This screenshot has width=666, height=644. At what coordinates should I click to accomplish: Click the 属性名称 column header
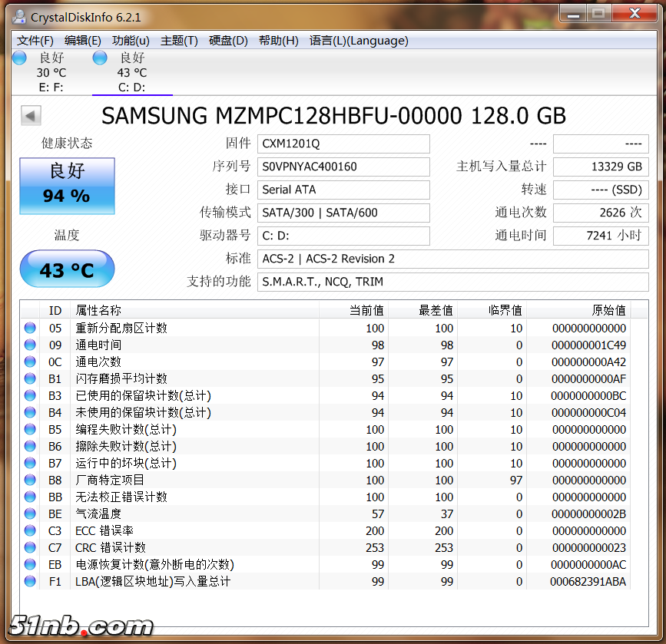click(x=194, y=310)
